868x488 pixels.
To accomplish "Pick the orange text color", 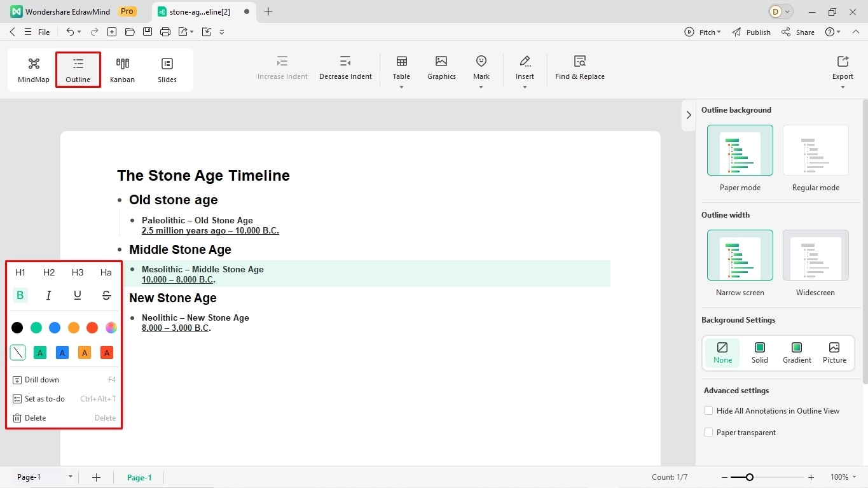I will [x=74, y=328].
